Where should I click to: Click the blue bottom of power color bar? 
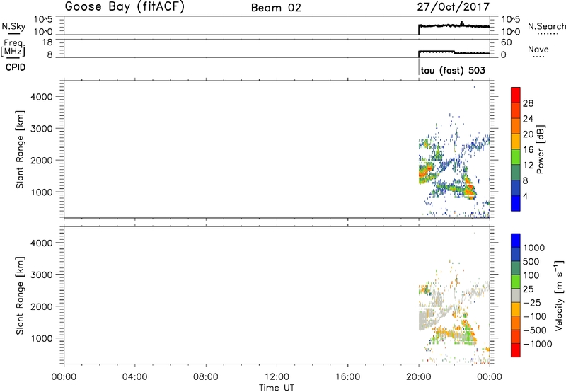(x=516, y=203)
